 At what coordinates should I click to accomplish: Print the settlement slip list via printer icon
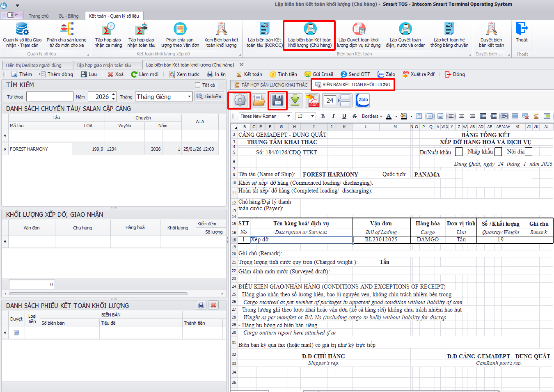(201, 305)
